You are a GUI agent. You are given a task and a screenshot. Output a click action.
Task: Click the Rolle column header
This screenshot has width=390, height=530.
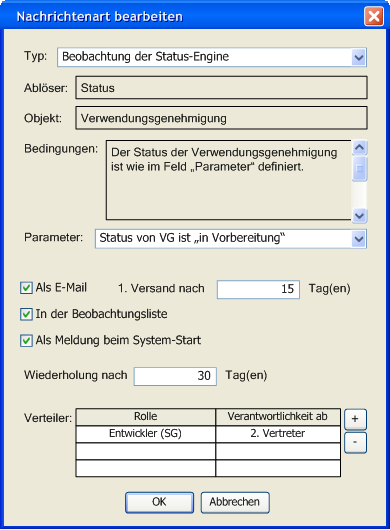pos(146,416)
